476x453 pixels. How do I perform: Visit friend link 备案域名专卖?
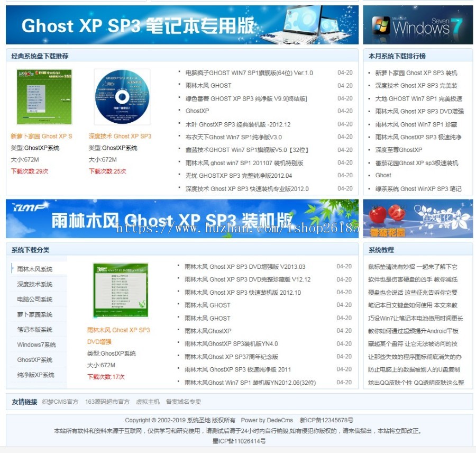(184, 402)
